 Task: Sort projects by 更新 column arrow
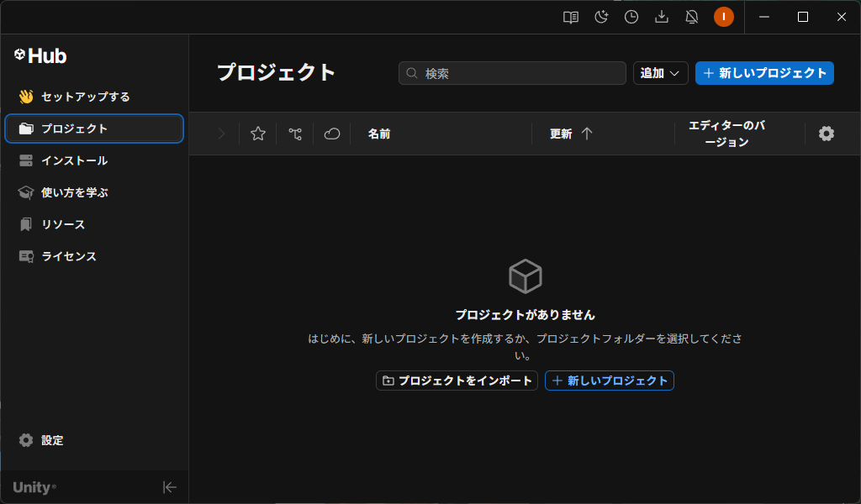[587, 134]
